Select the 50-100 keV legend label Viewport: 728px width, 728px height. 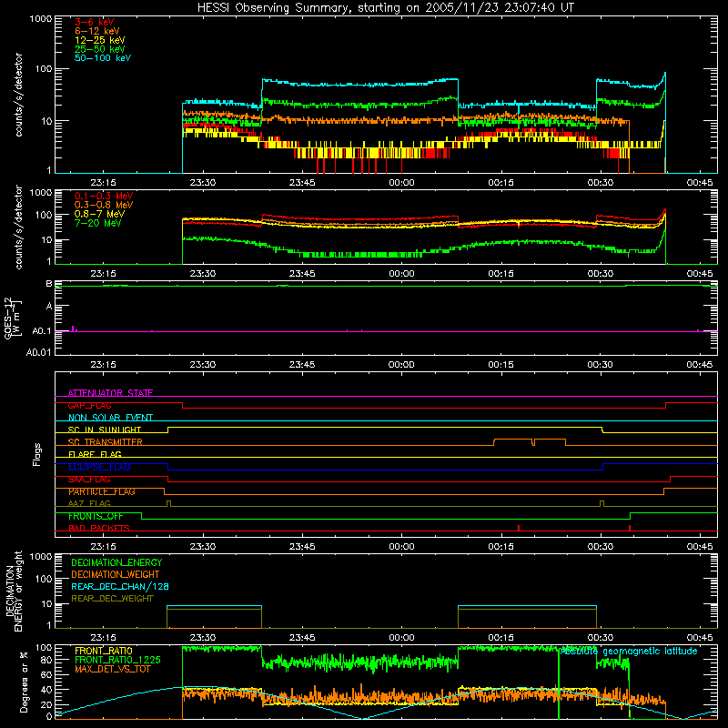point(103,58)
